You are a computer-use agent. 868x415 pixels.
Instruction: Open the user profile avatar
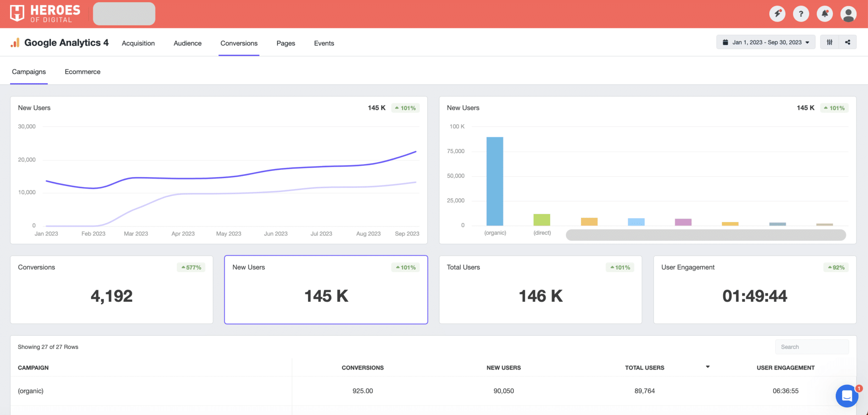click(848, 14)
